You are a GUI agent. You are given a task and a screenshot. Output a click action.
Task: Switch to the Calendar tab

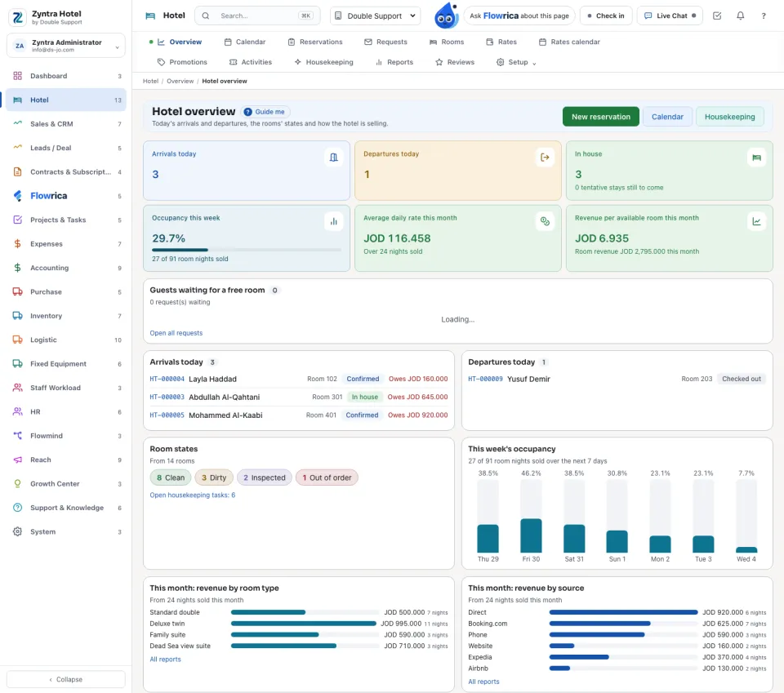[x=245, y=42]
